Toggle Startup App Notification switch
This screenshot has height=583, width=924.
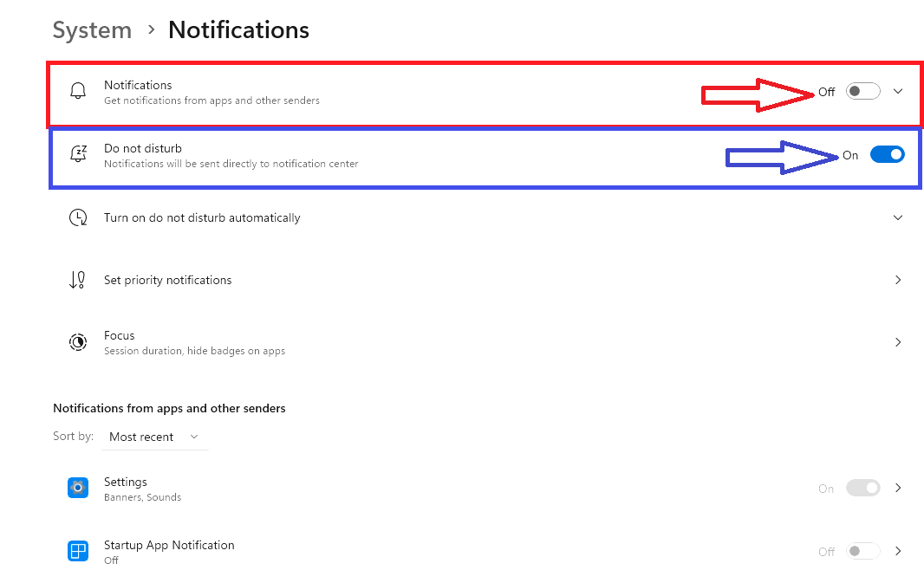click(x=862, y=551)
